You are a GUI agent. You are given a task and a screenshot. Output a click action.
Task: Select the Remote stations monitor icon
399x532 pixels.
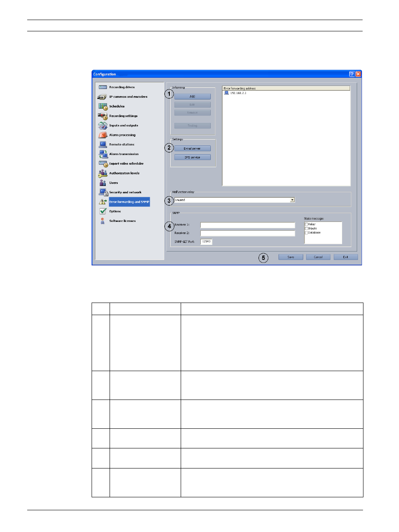click(103, 145)
